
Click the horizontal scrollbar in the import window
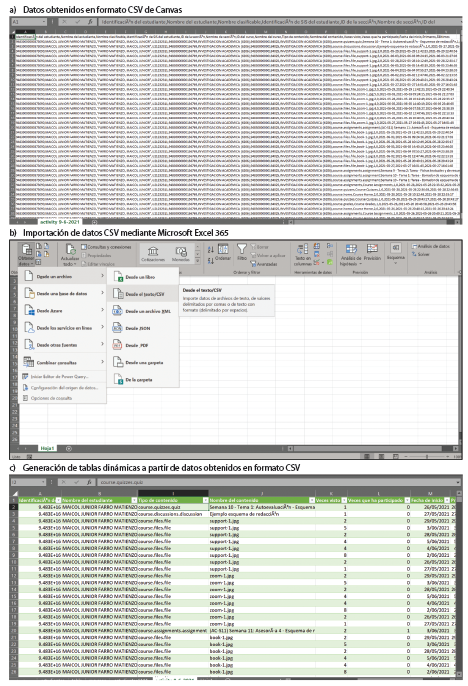pos(375,448)
